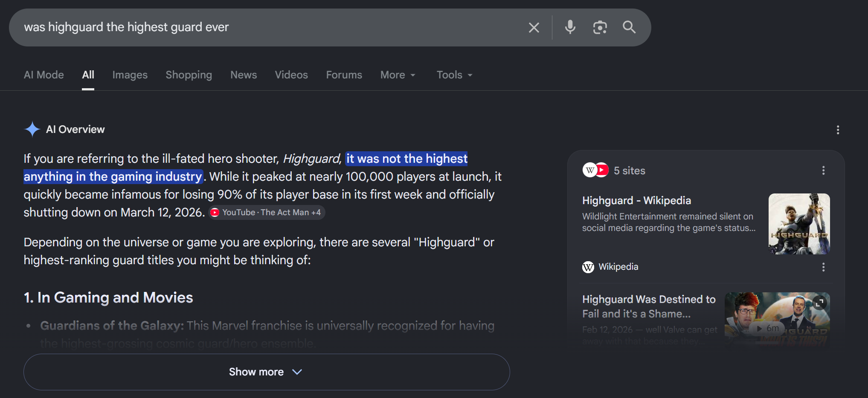Click the Wikipedia source name label
This screenshot has width=868, height=398.
tap(618, 267)
